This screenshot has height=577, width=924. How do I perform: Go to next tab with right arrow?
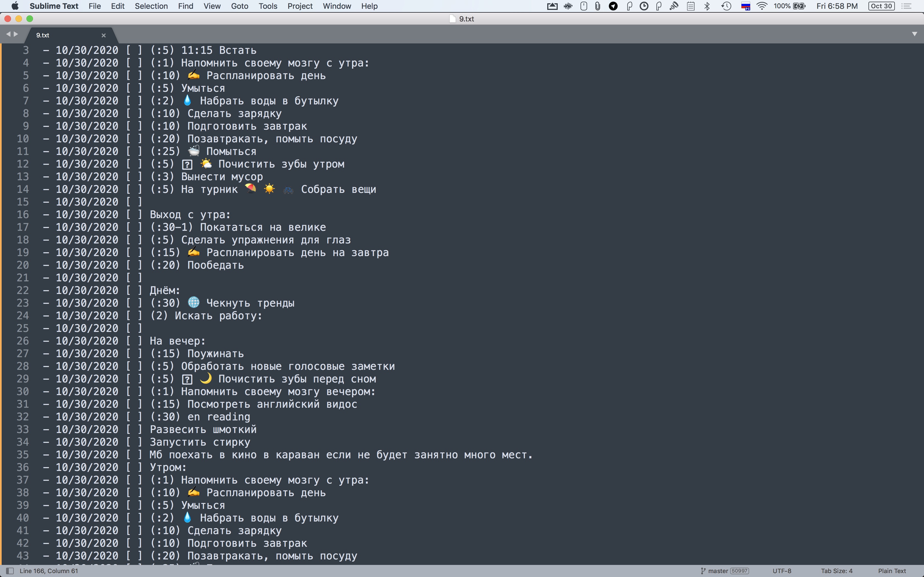pos(16,34)
